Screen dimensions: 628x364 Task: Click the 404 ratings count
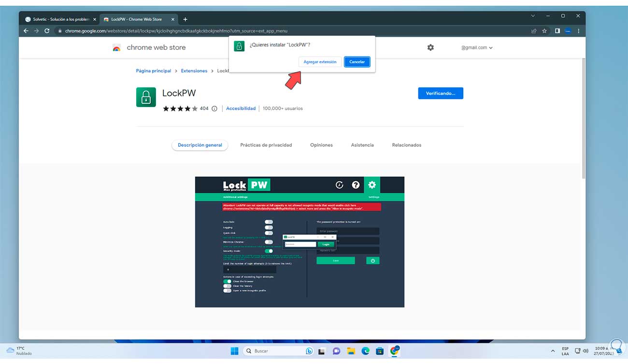click(204, 109)
